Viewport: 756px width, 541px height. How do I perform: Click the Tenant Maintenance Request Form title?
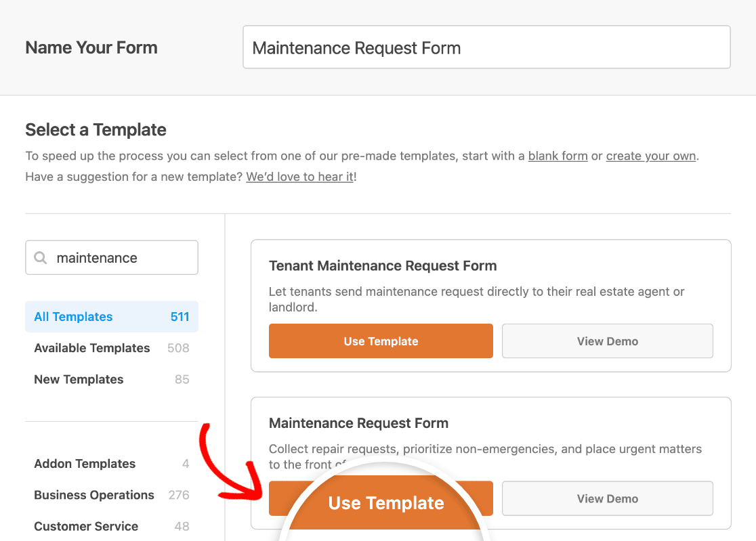[x=383, y=266]
